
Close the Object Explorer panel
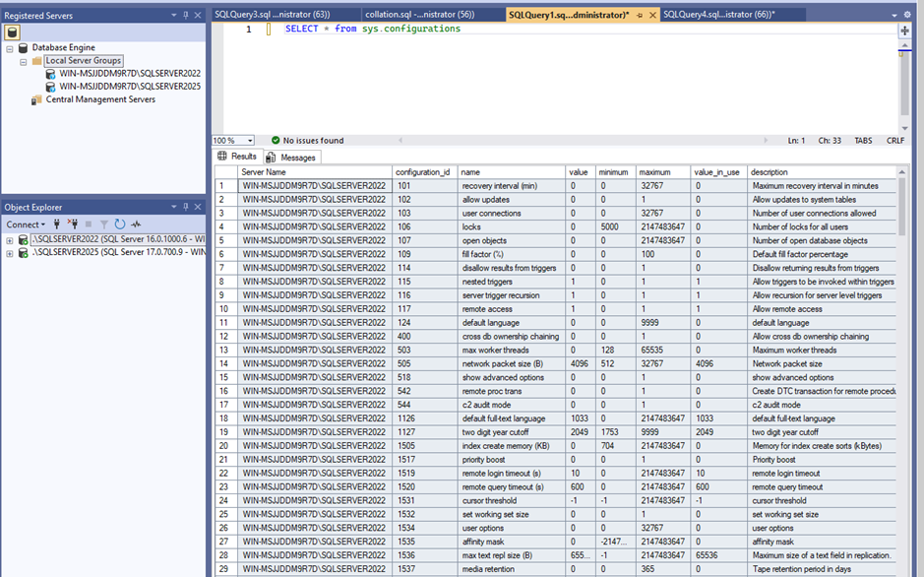[x=198, y=207]
